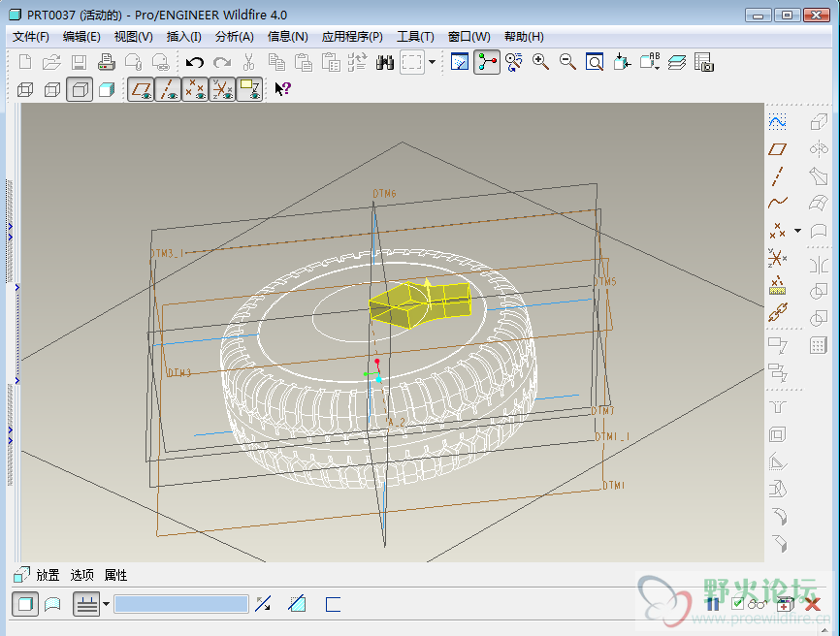Expand the Datum Point flyout arrow

coord(797,231)
